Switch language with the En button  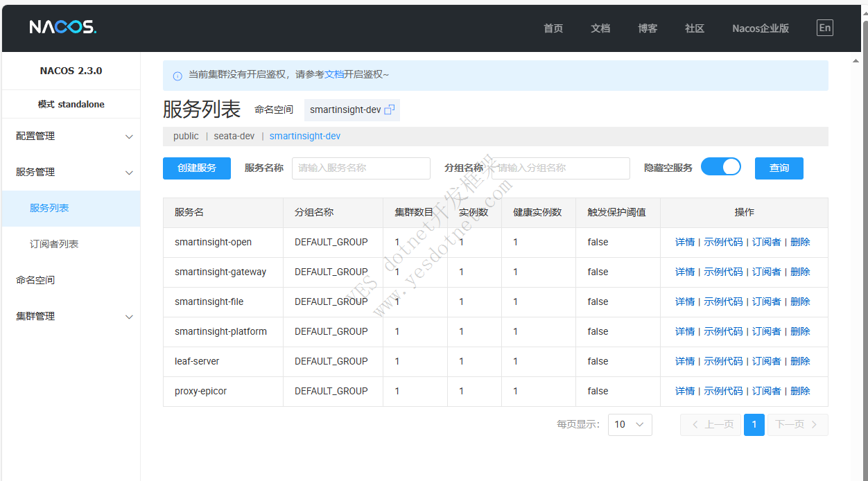point(824,28)
